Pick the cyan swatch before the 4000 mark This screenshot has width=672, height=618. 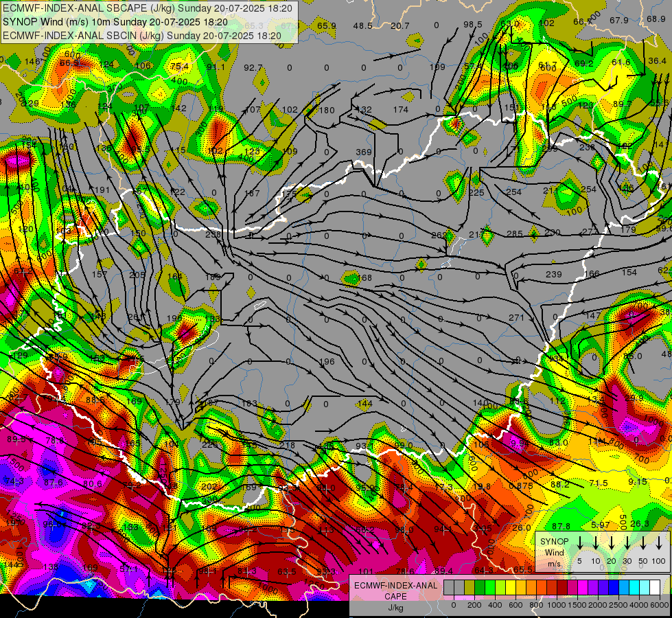(x=634, y=587)
